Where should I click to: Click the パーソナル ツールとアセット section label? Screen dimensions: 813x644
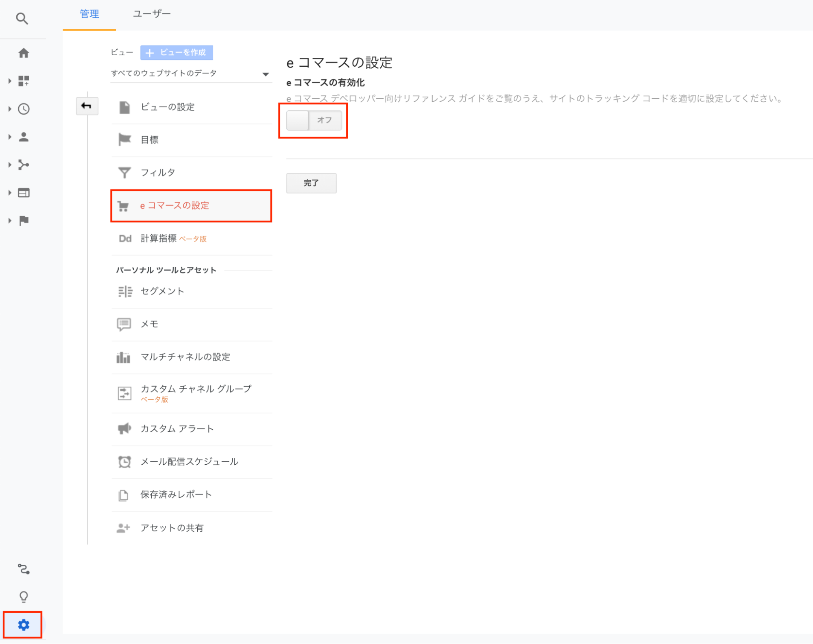pos(166,270)
